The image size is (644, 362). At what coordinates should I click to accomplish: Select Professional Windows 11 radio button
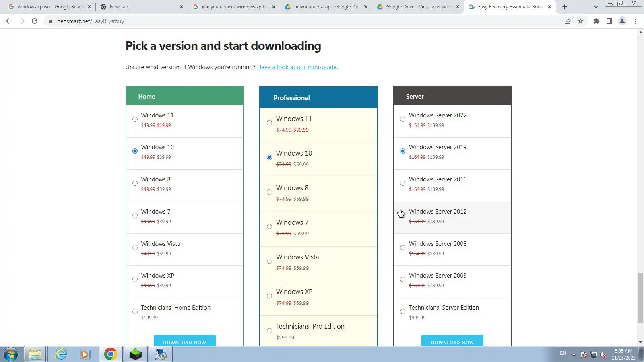tap(269, 123)
